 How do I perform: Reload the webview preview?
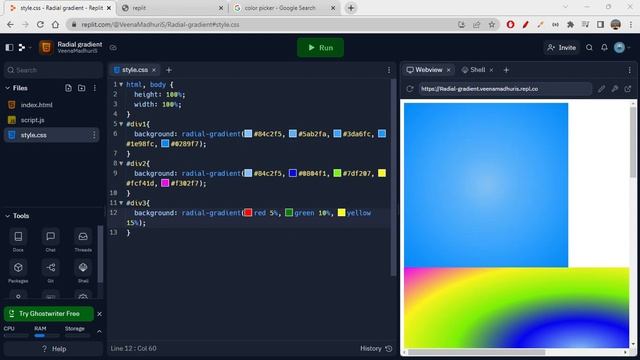[410, 89]
